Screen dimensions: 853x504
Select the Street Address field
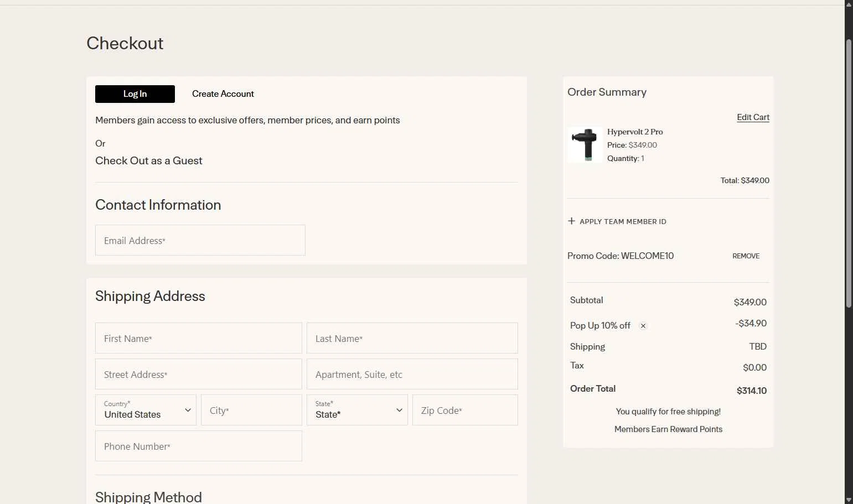click(199, 374)
